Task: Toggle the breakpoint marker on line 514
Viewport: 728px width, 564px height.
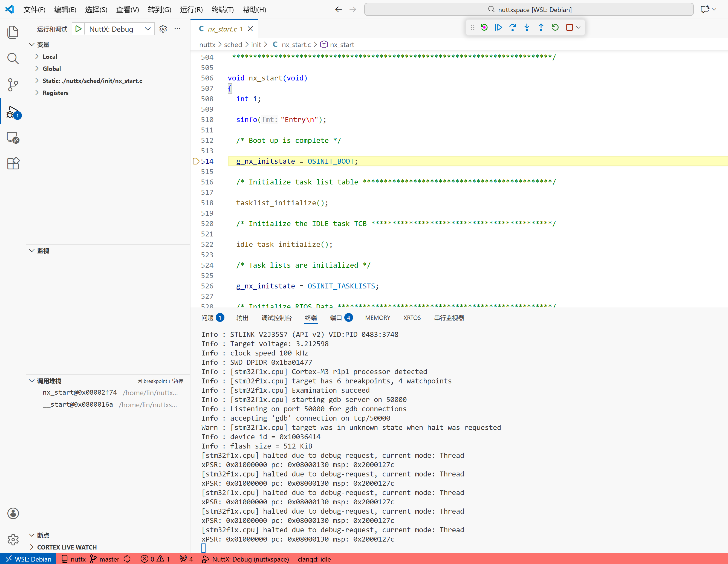Action: [x=196, y=161]
